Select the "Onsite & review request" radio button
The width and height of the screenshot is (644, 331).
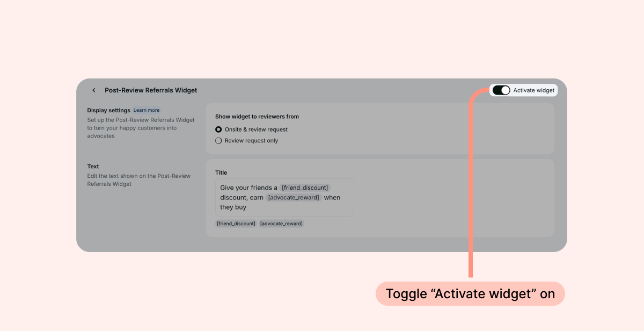coord(218,129)
